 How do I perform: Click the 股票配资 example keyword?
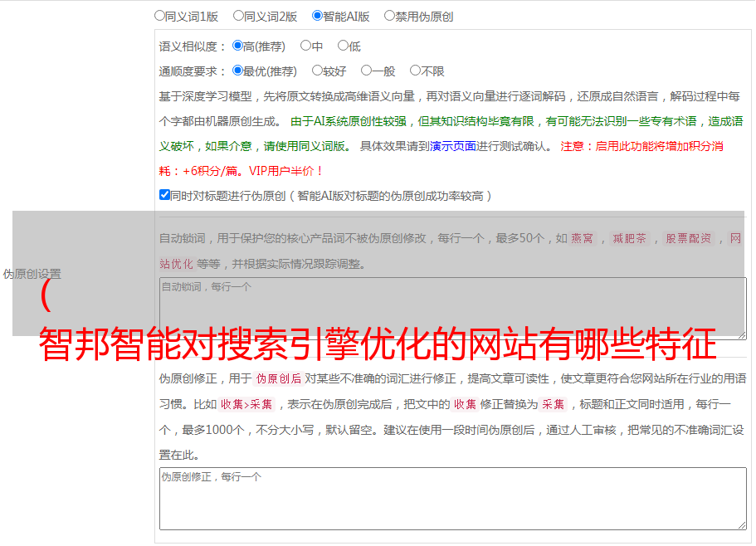point(688,238)
